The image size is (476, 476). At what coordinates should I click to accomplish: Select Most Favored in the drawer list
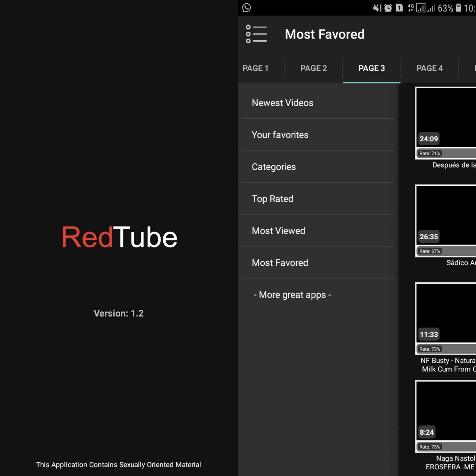pos(318,263)
